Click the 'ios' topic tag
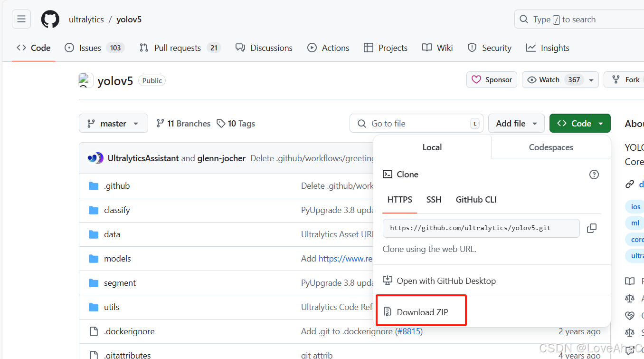644x359 pixels. point(635,206)
